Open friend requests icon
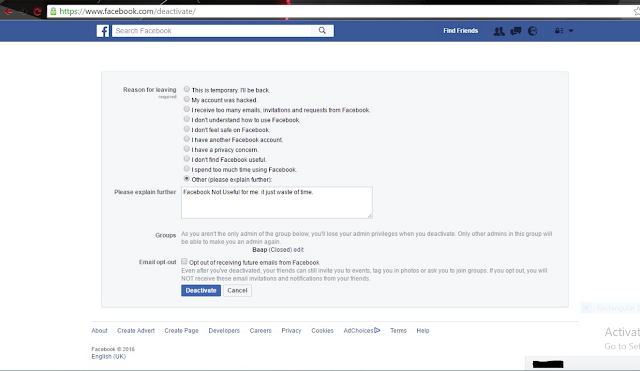Screen dimensions: 640x371 tap(499, 31)
